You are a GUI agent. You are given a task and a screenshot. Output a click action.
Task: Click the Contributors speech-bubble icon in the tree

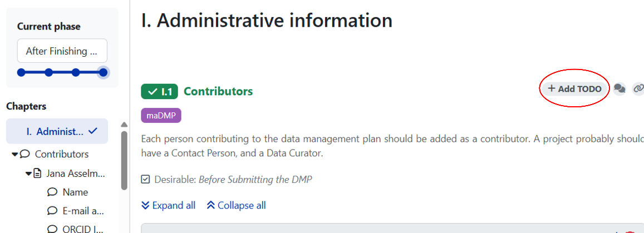coord(24,154)
